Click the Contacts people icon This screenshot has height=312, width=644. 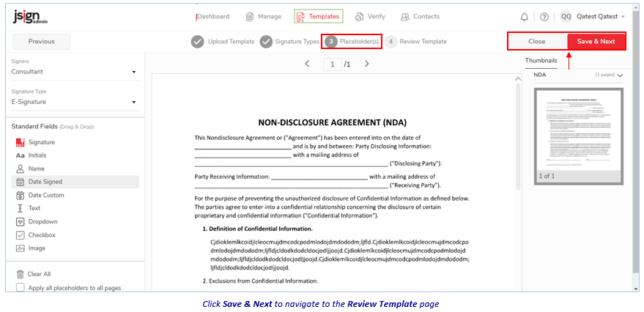[405, 17]
